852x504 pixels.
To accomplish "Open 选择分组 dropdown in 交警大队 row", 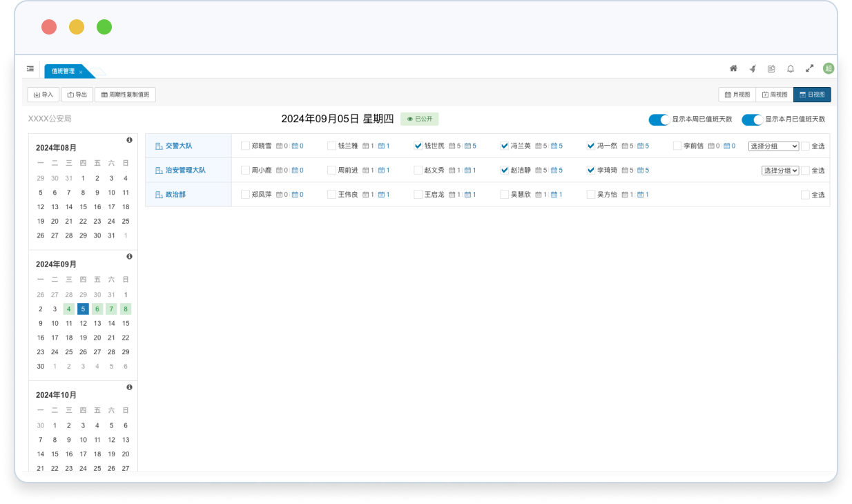I will tap(773, 146).
